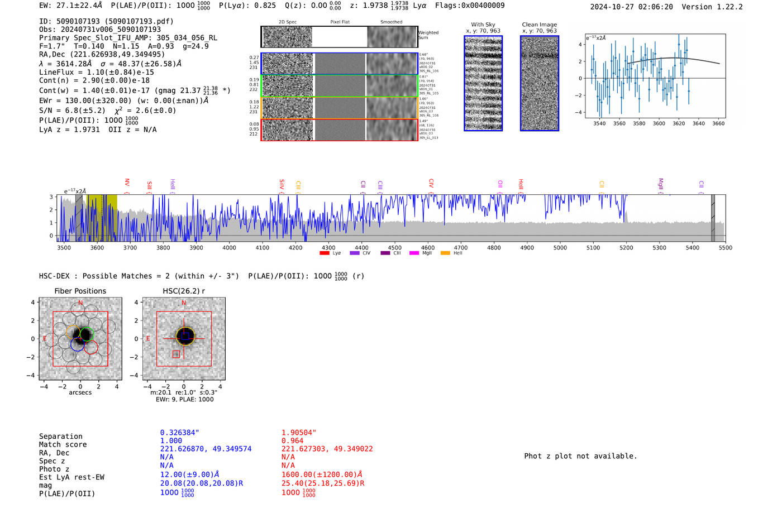Click the 'Phot z plot not available.' message
Image resolution: width=782 pixels, height=532 pixels.
coord(580,456)
